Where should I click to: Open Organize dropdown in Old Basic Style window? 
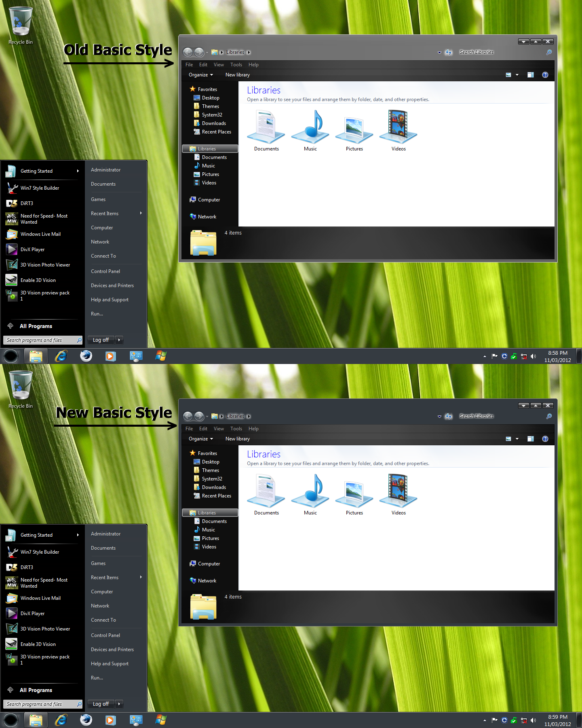click(200, 75)
